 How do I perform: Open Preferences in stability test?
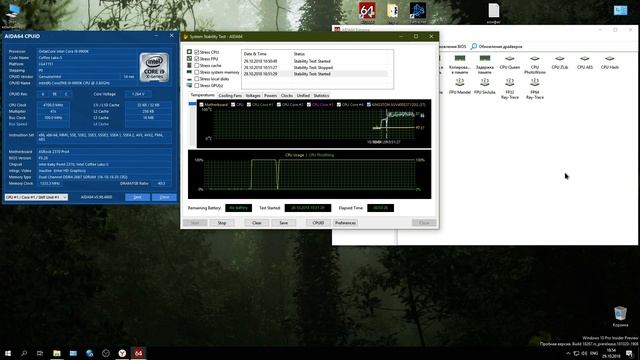345,223
